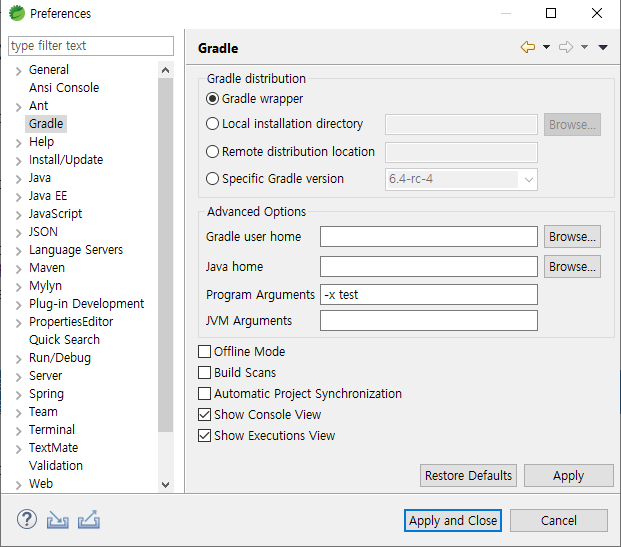Uncheck Show Executions View
The height and width of the screenshot is (547, 621).
[204, 435]
